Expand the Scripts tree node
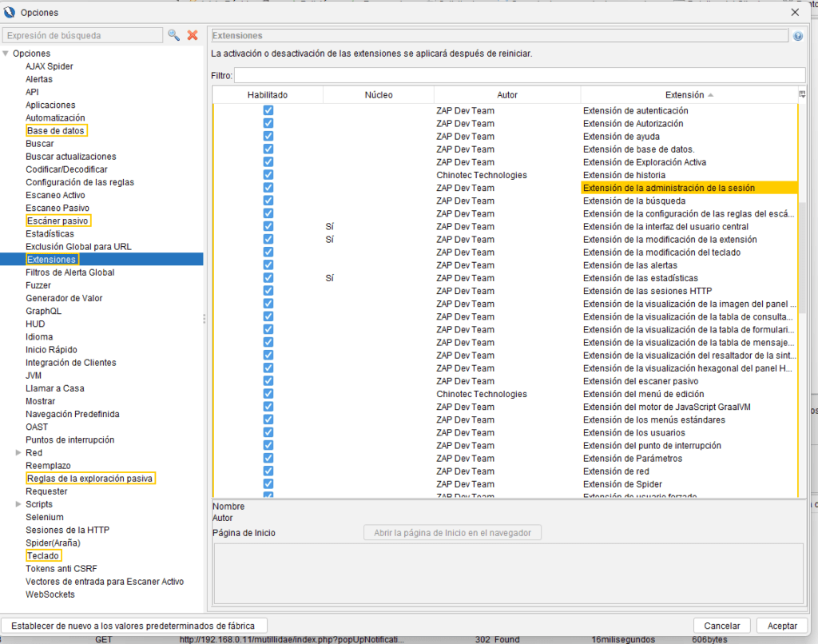This screenshot has height=644, width=818. point(18,504)
